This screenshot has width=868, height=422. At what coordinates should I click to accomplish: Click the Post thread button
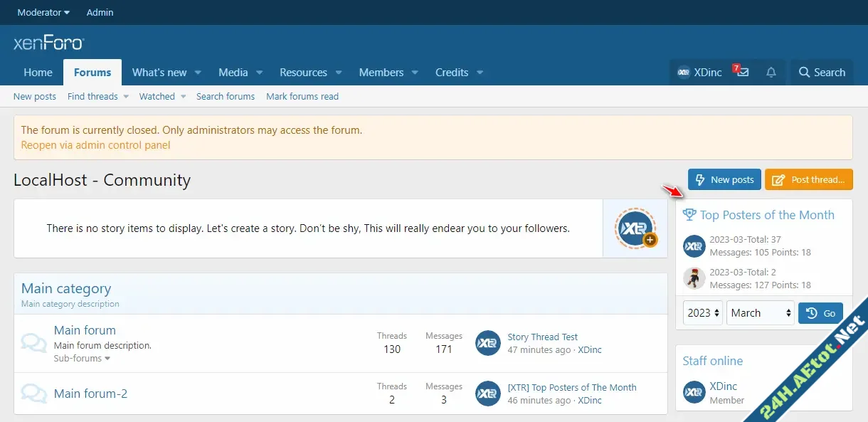[808, 180]
